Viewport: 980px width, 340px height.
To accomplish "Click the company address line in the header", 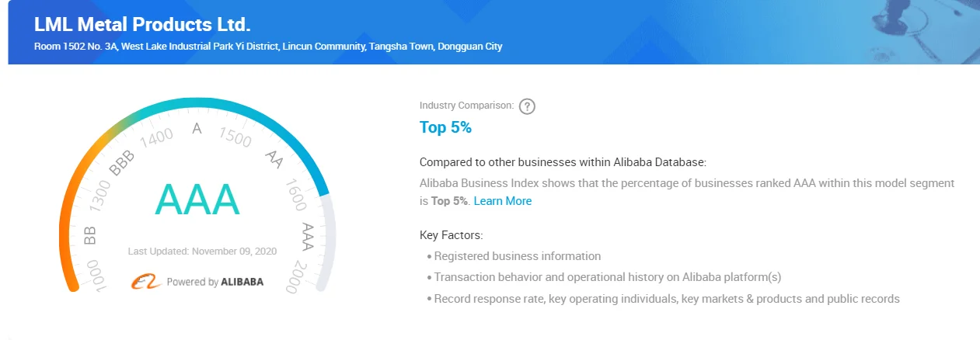I will click(268, 47).
